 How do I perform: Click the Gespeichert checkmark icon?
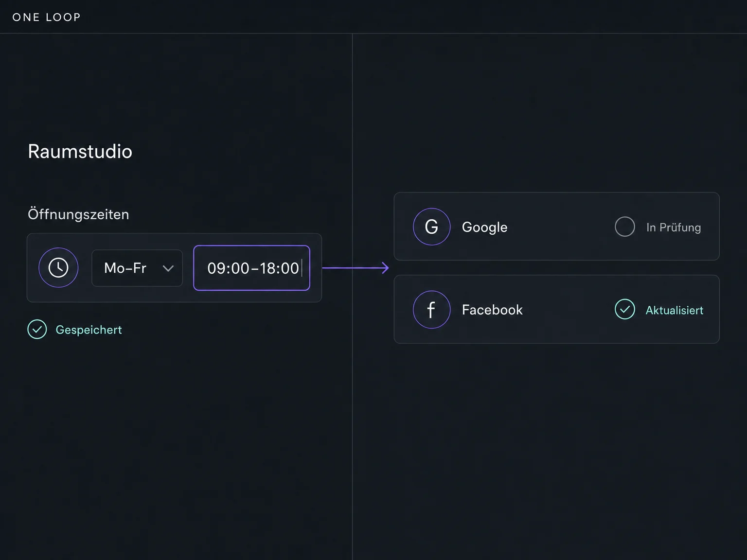coord(37,330)
